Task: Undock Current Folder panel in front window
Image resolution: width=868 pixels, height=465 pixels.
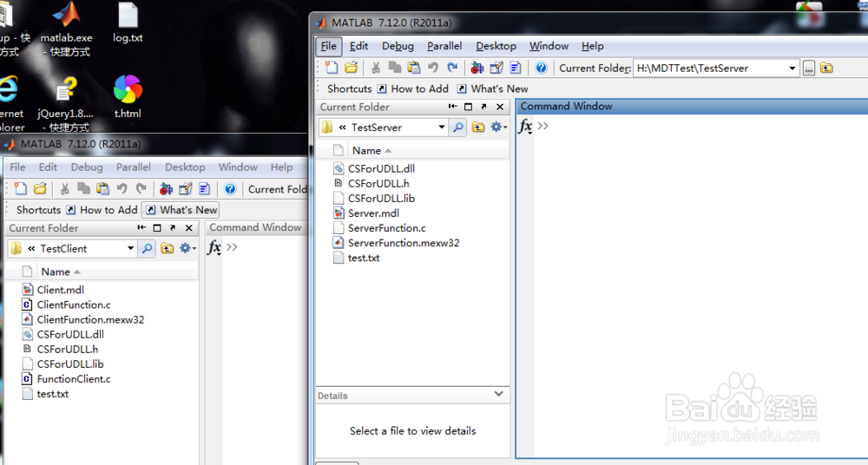Action: [483, 107]
